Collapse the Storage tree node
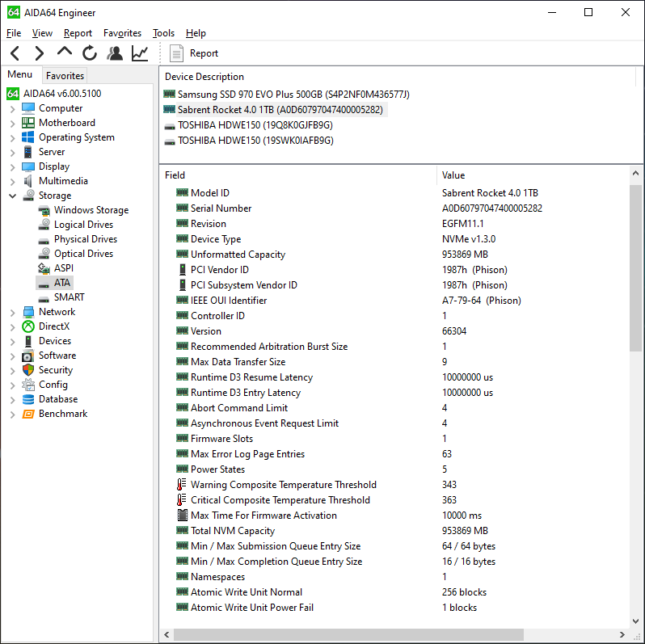 click(x=12, y=196)
